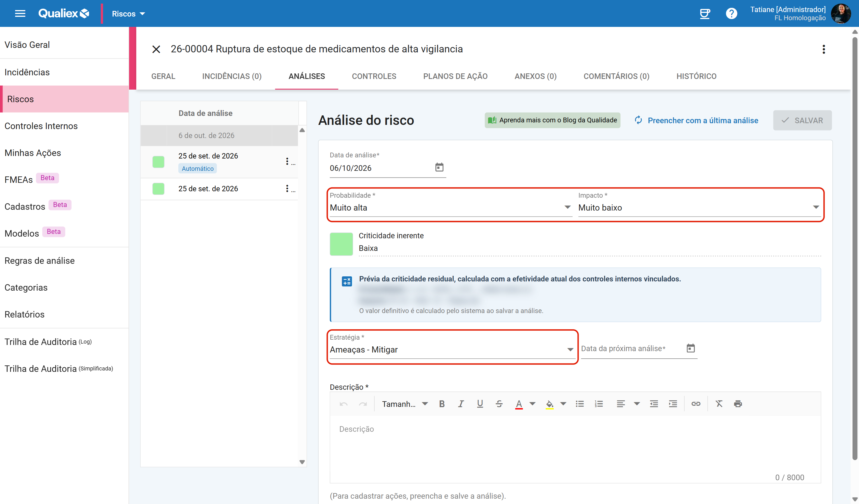This screenshot has width=859, height=504.
Task: Click the print icon in editor
Action: pos(738,404)
